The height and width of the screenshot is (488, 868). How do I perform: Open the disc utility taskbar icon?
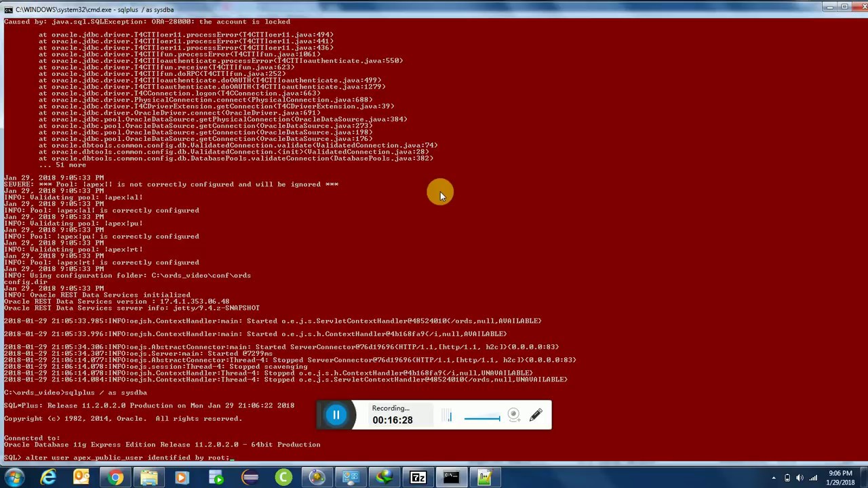coord(317,478)
